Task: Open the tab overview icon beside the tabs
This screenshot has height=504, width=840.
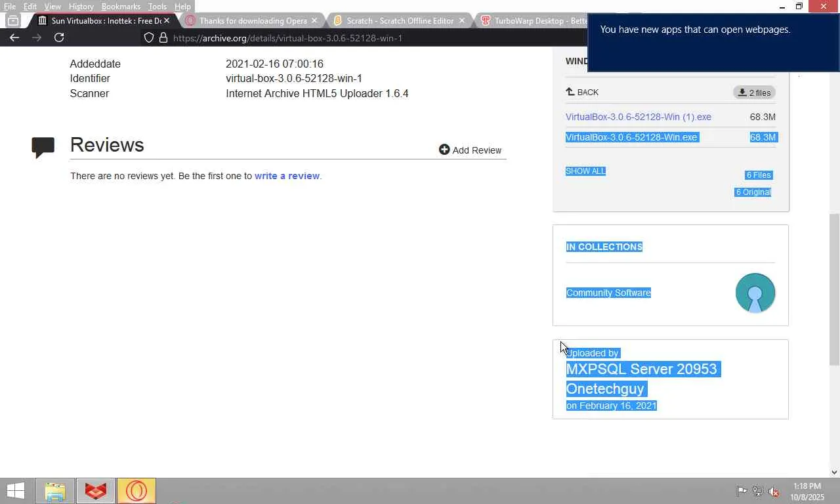Action: pyautogui.click(x=12, y=20)
